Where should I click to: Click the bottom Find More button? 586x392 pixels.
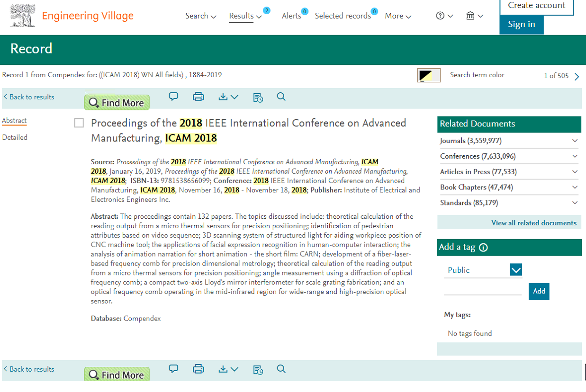point(117,374)
